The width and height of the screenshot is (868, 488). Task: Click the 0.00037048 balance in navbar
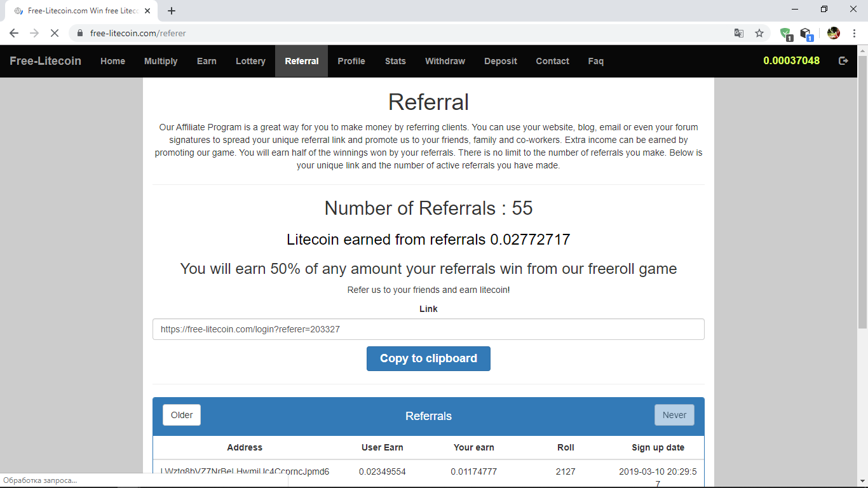click(792, 61)
